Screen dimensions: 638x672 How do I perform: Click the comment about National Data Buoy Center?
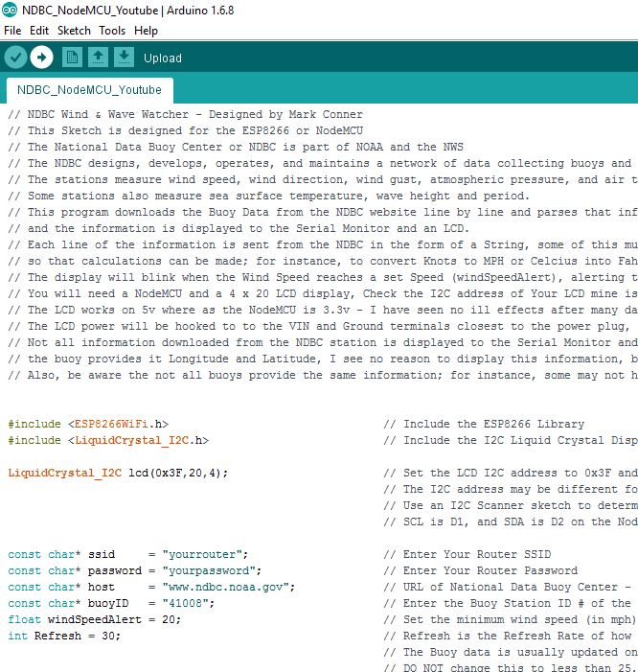click(236, 148)
